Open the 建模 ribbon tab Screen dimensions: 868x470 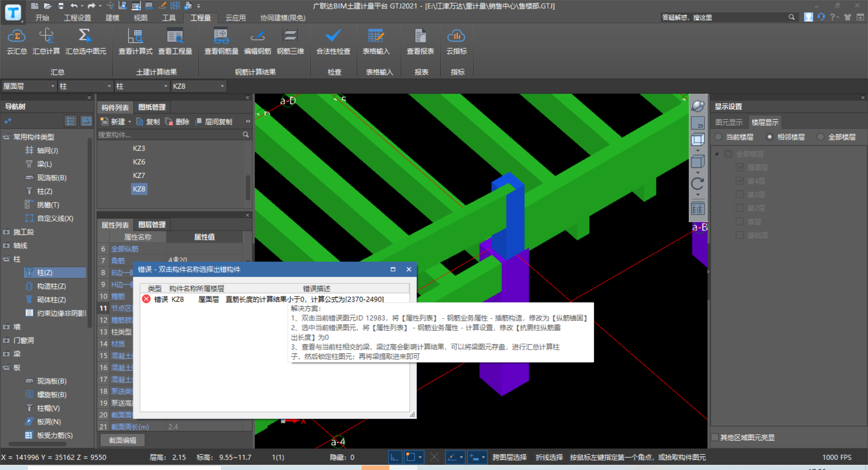(112, 18)
